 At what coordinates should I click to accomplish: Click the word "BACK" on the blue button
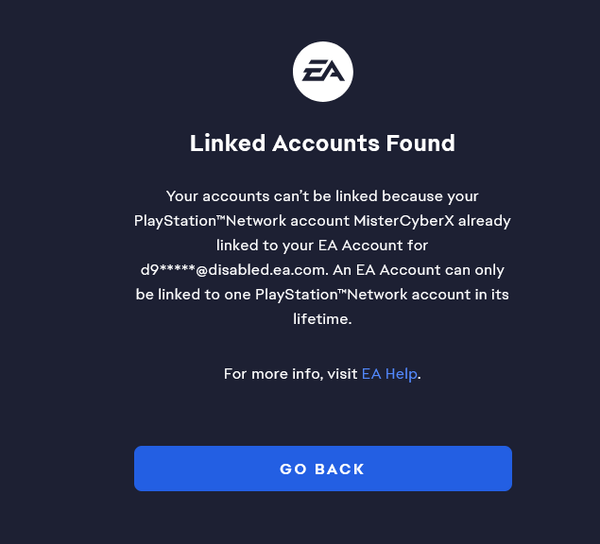tap(339, 469)
